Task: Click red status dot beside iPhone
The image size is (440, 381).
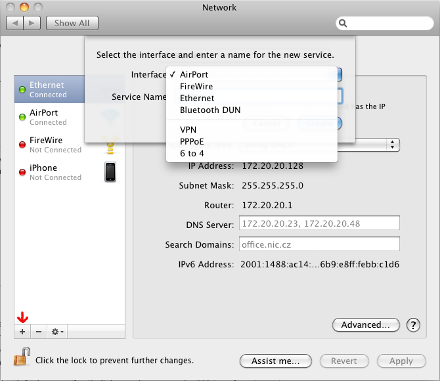Action: 22,172
